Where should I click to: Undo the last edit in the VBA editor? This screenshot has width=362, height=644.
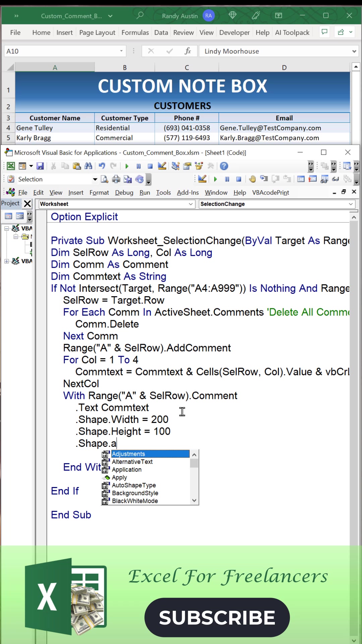point(102,166)
